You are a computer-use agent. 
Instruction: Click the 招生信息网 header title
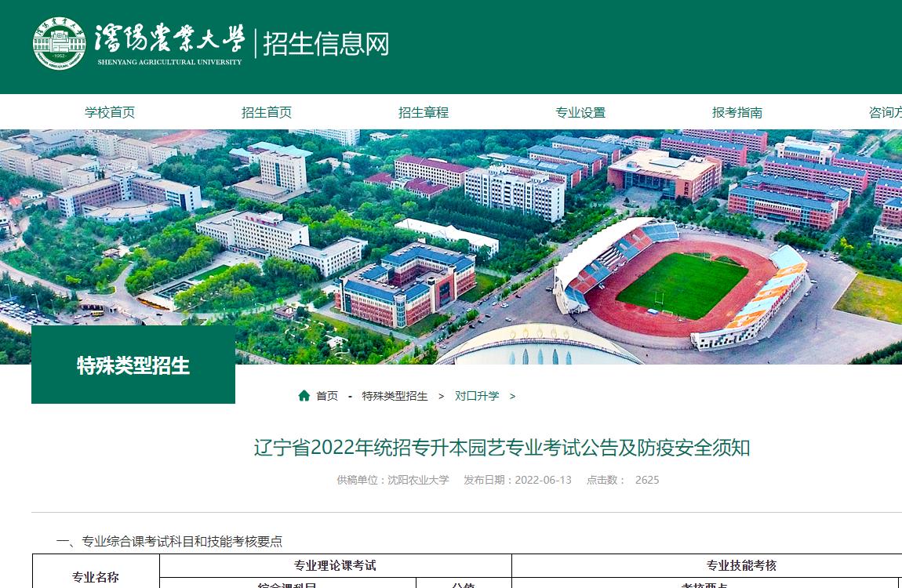click(326, 44)
